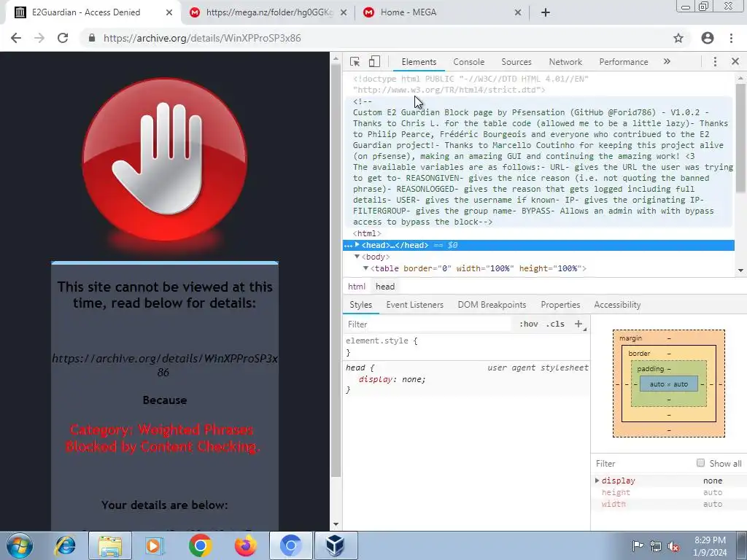Open the Windows Start button
747x560 pixels.
pos(19,545)
